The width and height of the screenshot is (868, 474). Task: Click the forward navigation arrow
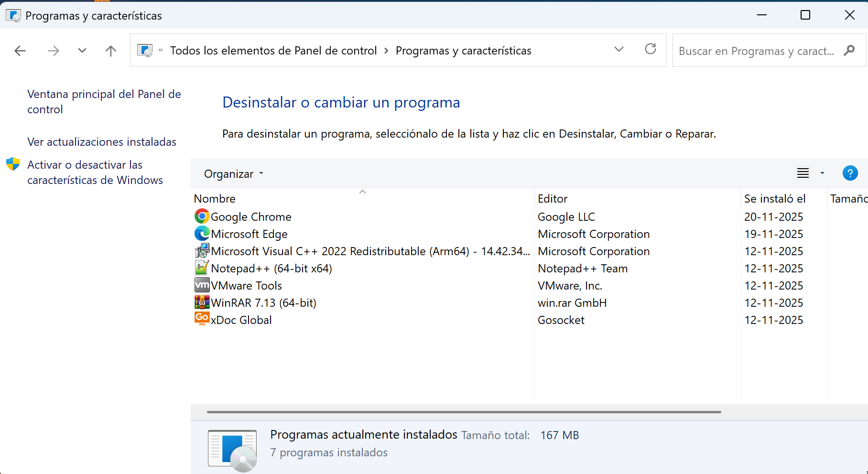(x=54, y=51)
